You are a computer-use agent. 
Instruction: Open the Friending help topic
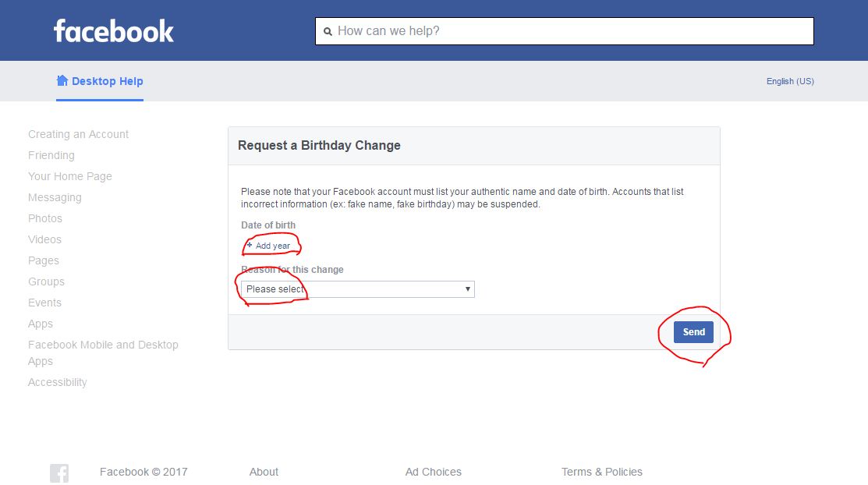[51, 155]
